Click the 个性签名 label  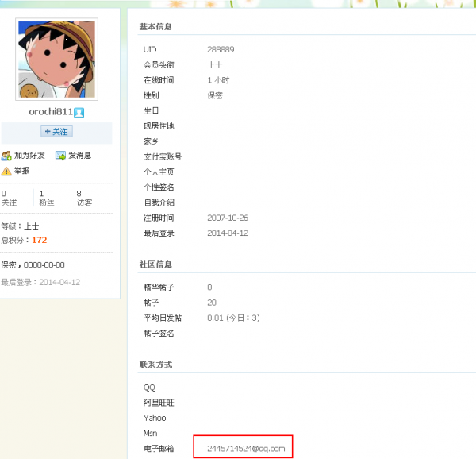[159, 187]
